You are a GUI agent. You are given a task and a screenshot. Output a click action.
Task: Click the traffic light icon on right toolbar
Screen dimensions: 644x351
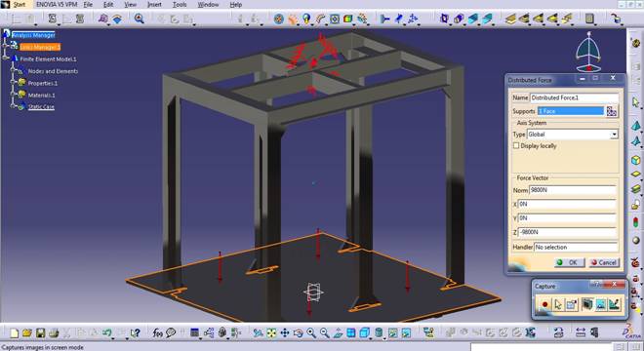[x=636, y=222]
